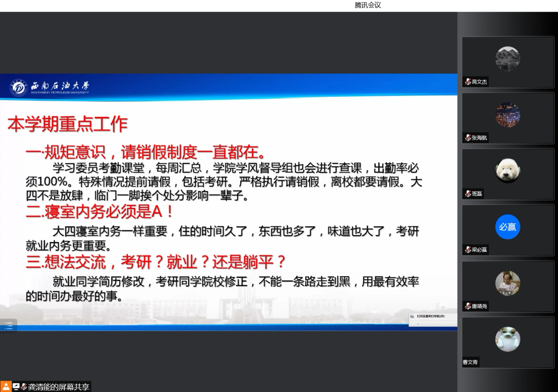
Task: Select the 打开设备和打印机 menu entry
Action: (431, 316)
